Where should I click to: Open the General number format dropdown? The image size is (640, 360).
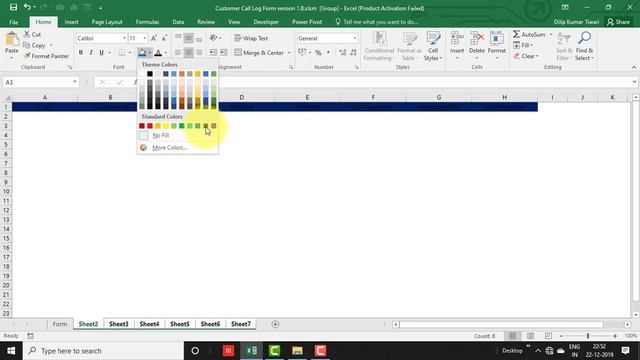pos(354,38)
